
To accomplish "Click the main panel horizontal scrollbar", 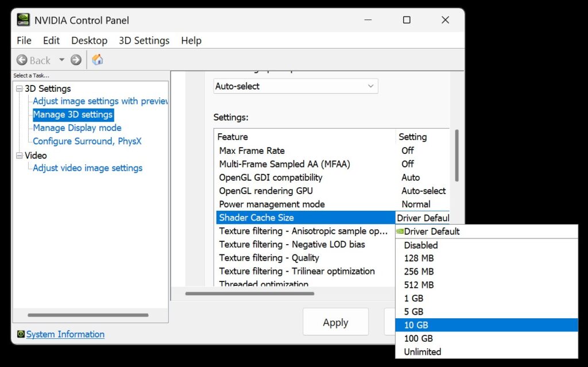I will (250, 293).
